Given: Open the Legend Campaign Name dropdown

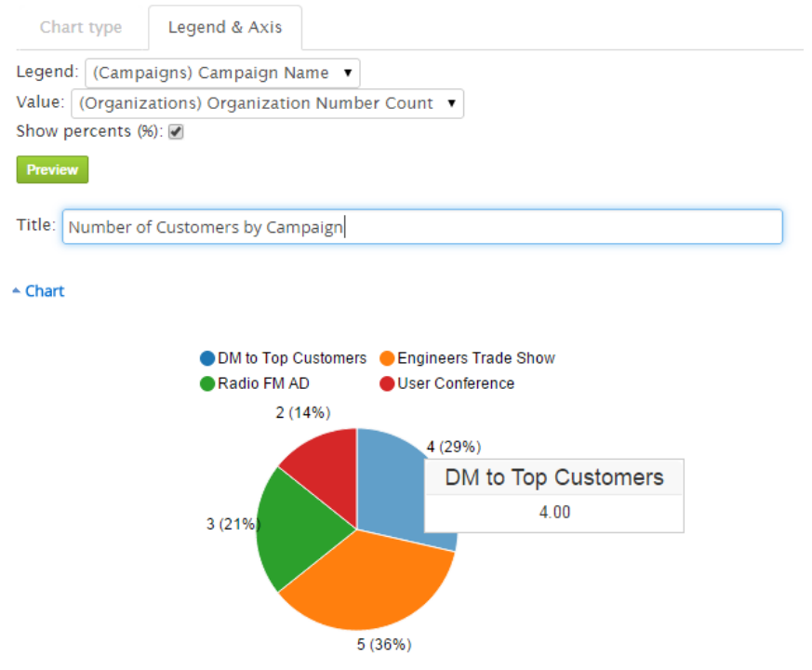Looking at the screenshot, I should [222, 73].
